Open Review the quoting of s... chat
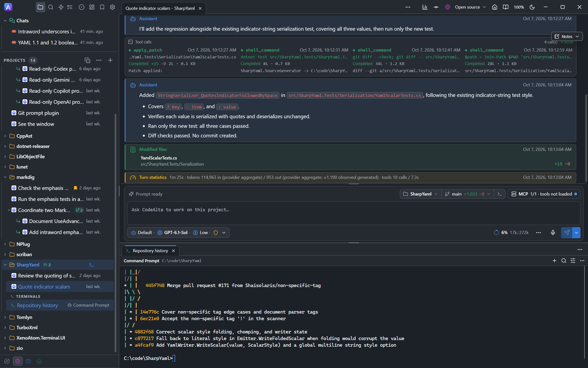Screen dimensions: 588x368 (x=60, y=276)
